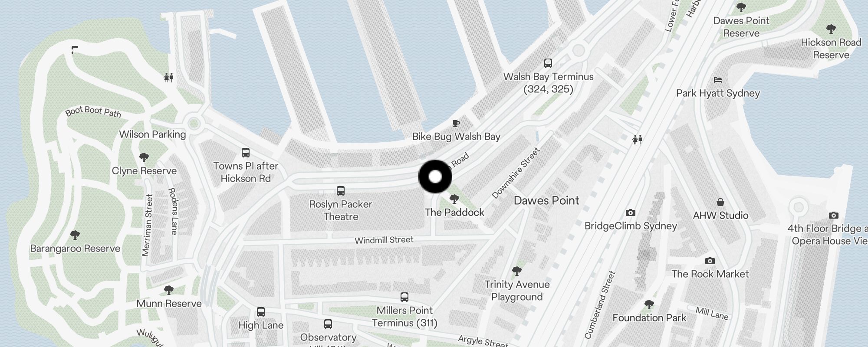Click the black circular location pin marker
This screenshot has width=868, height=347.
[435, 177]
